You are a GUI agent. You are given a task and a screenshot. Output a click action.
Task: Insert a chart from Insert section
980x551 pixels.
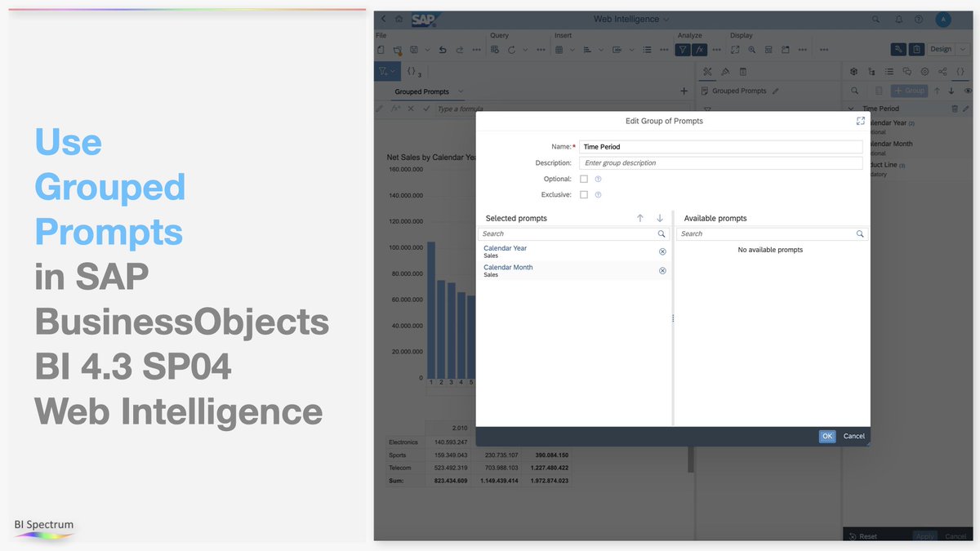pos(587,50)
